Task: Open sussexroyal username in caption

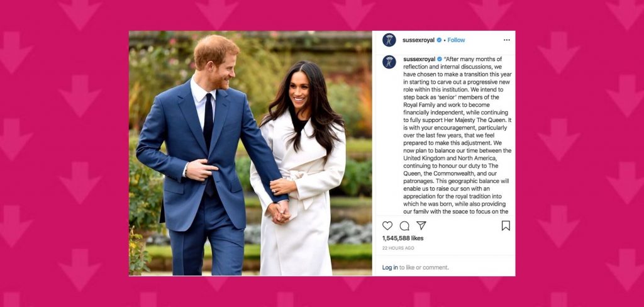Action: pyautogui.click(x=419, y=59)
